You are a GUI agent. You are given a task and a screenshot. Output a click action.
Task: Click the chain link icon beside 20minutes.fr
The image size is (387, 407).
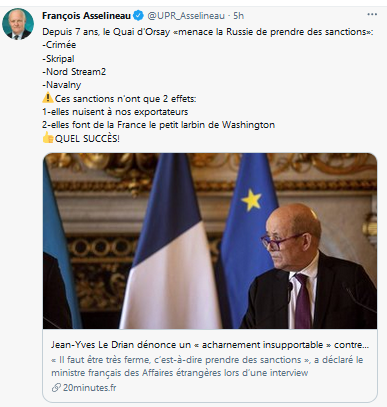click(56, 388)
